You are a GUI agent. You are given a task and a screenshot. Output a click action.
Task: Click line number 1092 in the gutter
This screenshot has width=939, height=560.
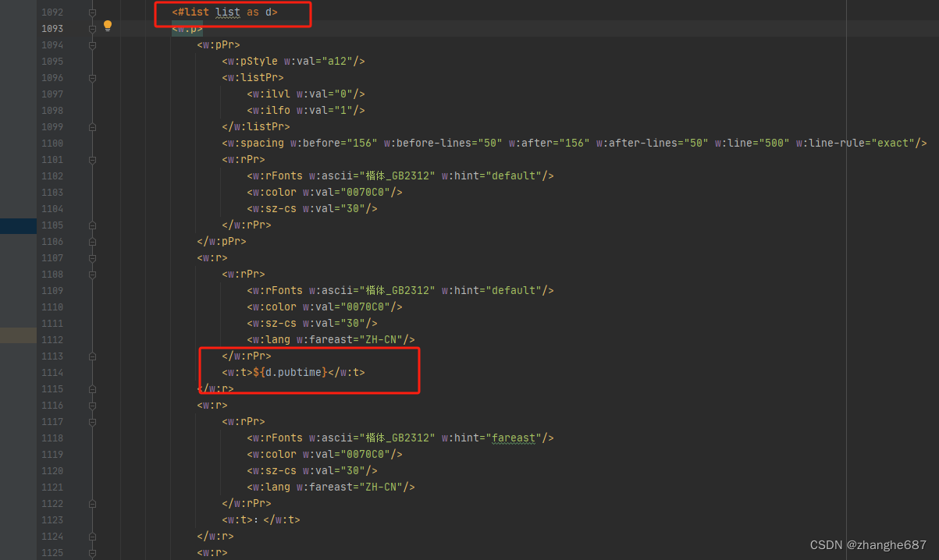[52, 12]
